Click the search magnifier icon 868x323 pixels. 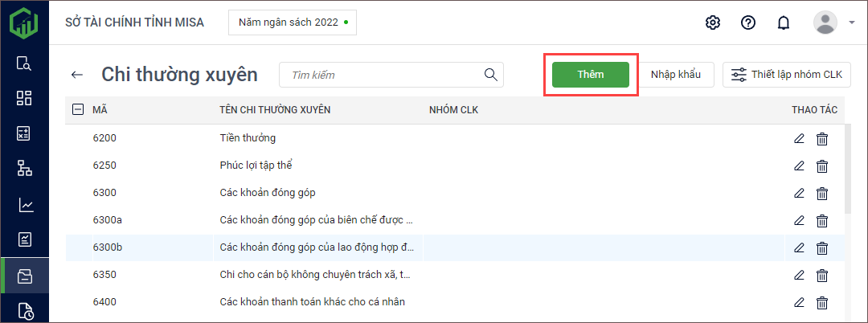(490, 75)
